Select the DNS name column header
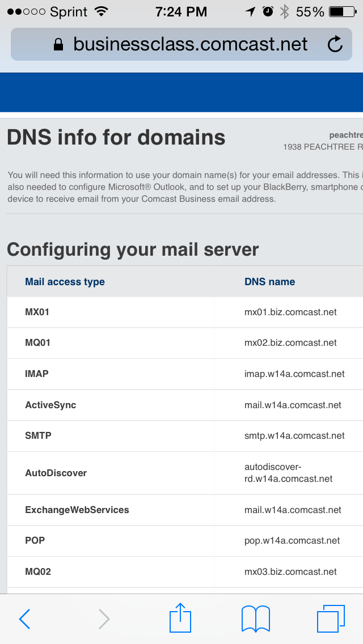 point(269,282)
